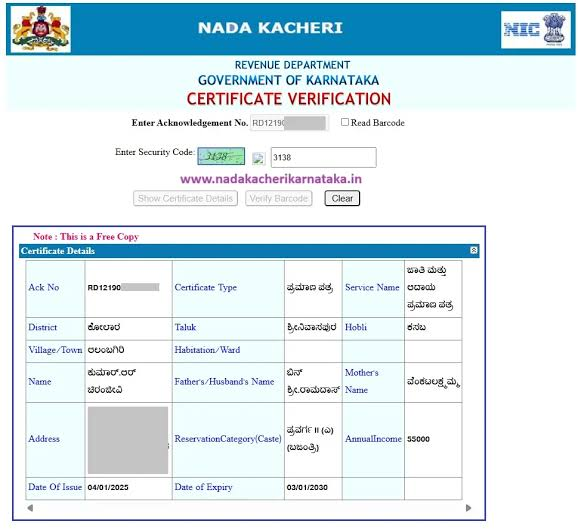Click the 'Service Name' label cell
This screenshot has width=578, height=530.
point(373,289)
